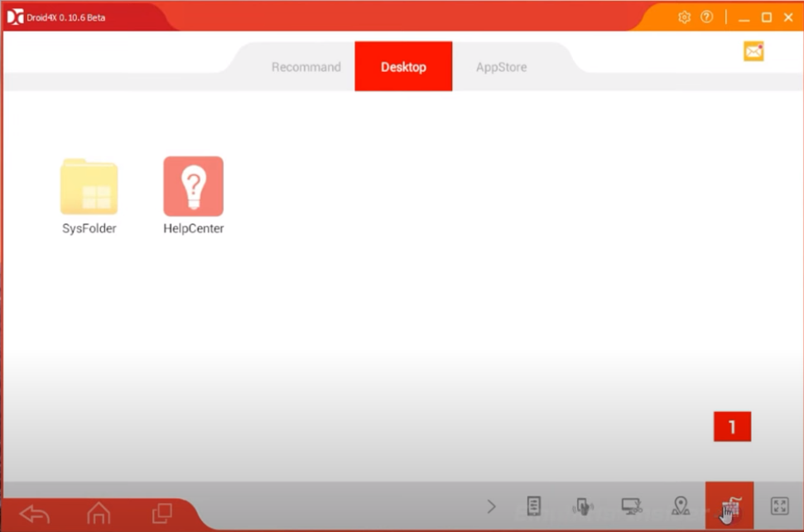
Task: Open the AppStore tab
Action: click(501, 67)
